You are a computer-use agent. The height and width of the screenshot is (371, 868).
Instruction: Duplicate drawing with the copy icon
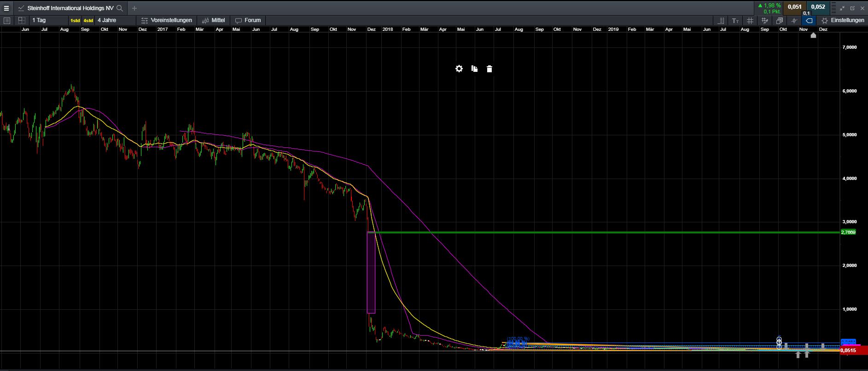click(x=474, y=69)
